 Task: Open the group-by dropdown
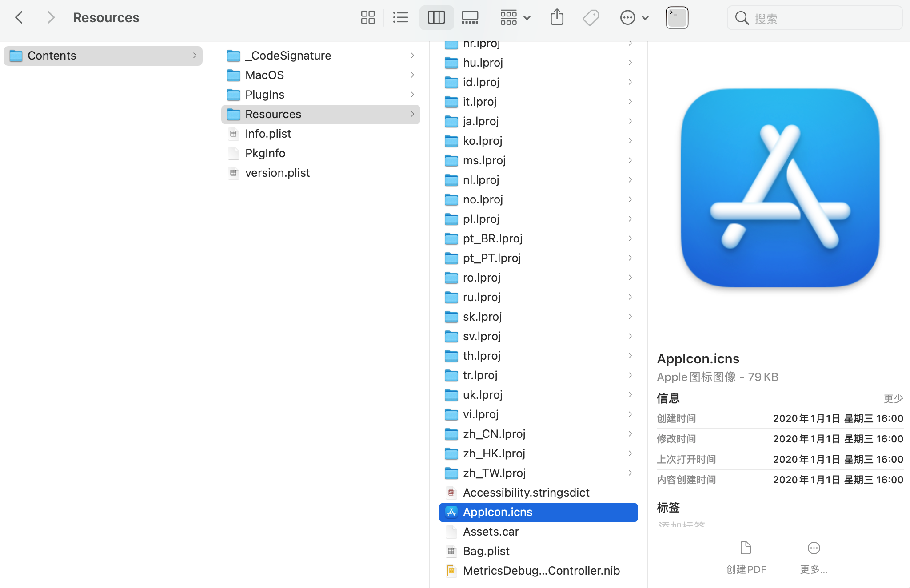tap(515, 18)
